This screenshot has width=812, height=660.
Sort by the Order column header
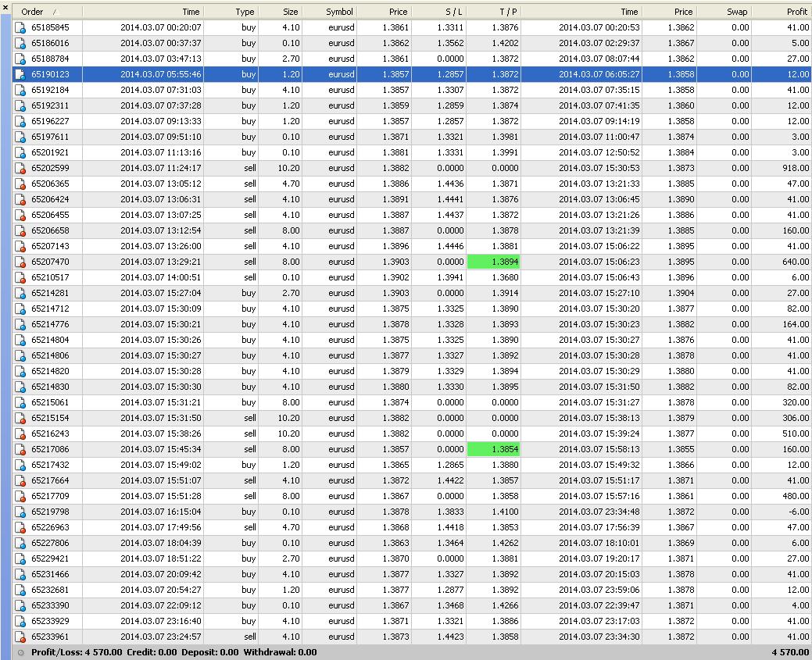[x=47, y=12]
